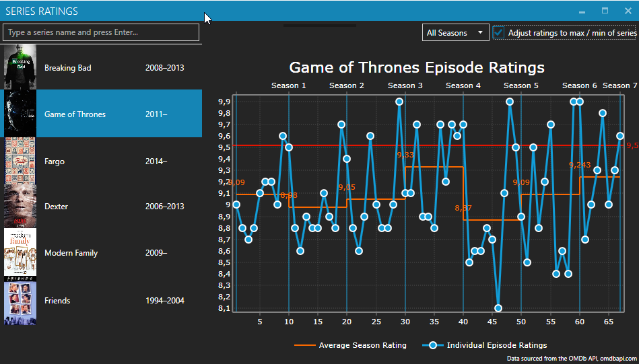Click the Season 4 chart label
Viewport: 639px width, 364px height.
click(x=463, y=85)
